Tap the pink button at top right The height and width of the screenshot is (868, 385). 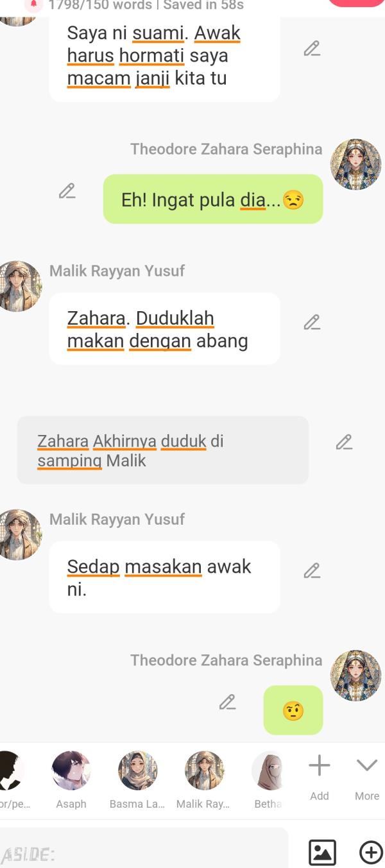click(x=356, y=3)
